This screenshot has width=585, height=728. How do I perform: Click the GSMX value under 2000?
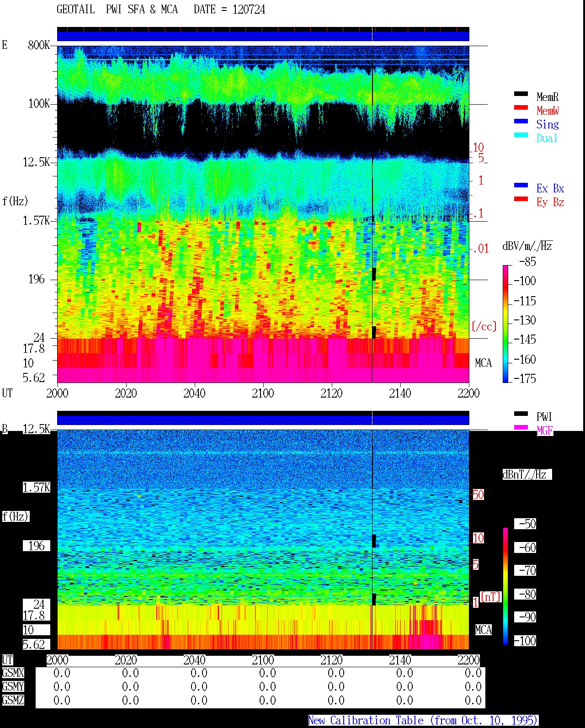click(62, 673)
